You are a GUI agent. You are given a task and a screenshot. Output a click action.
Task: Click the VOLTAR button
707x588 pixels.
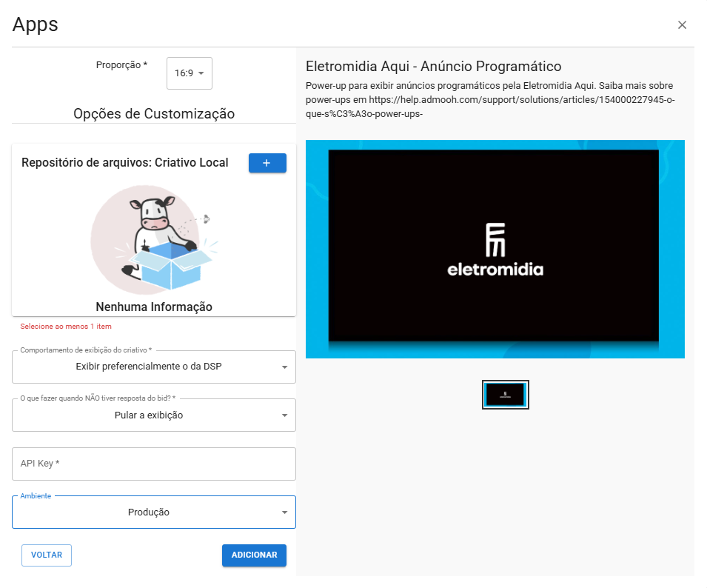(47, 555)
